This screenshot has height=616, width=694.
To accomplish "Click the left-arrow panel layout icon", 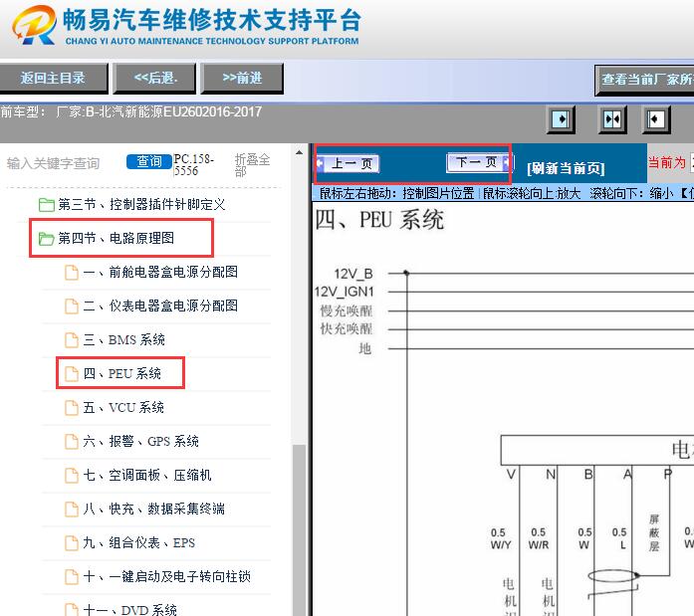I will pyautogui.click(x=656, y=119).
